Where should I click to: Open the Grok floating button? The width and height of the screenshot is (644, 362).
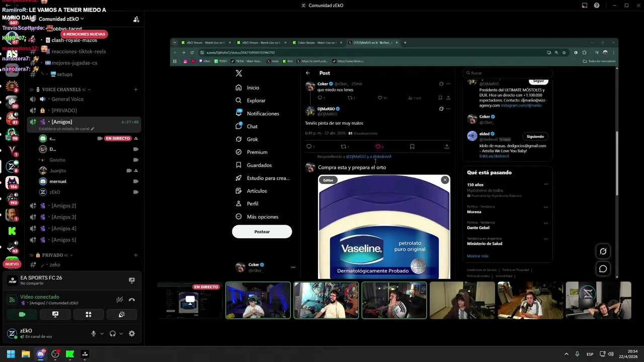click(x=603, y=251)
